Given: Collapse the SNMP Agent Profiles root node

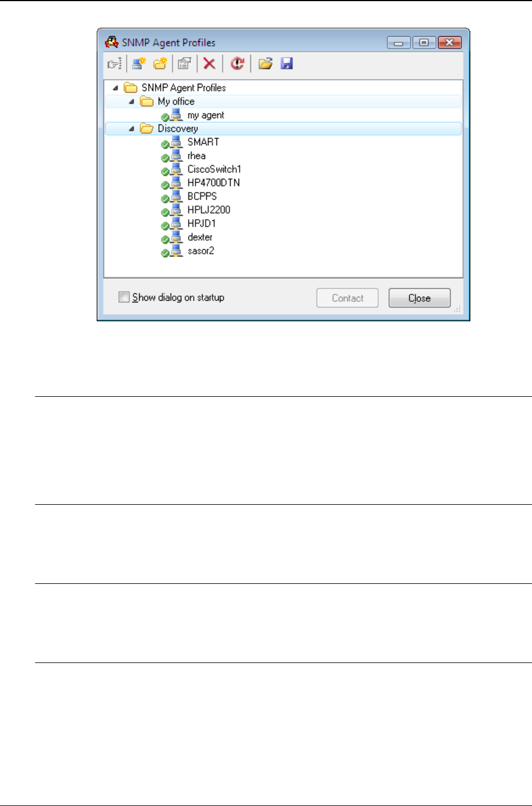Looking at the screenshot, I should coord(115,88).
